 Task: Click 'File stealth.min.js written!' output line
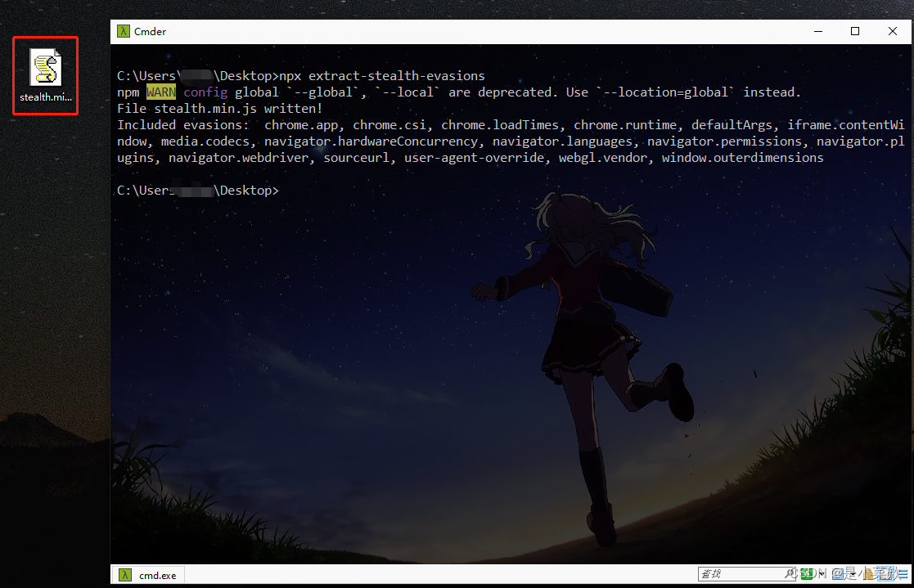[x=220, y=109]
